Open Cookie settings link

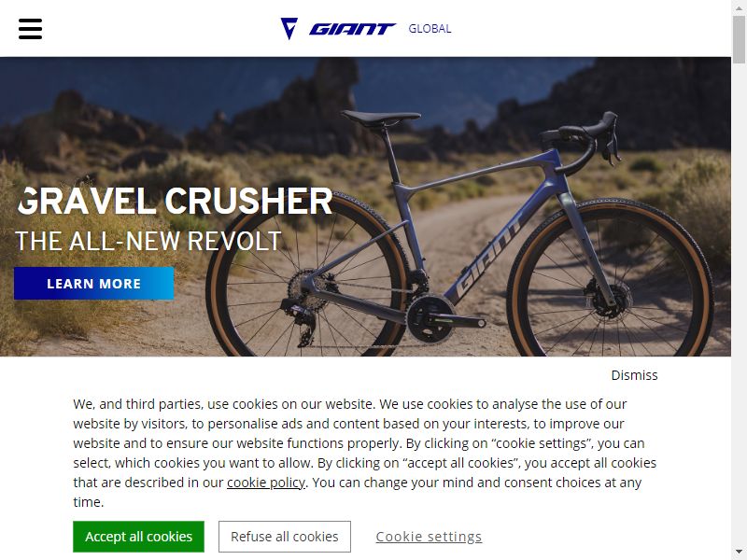[429, 537]
